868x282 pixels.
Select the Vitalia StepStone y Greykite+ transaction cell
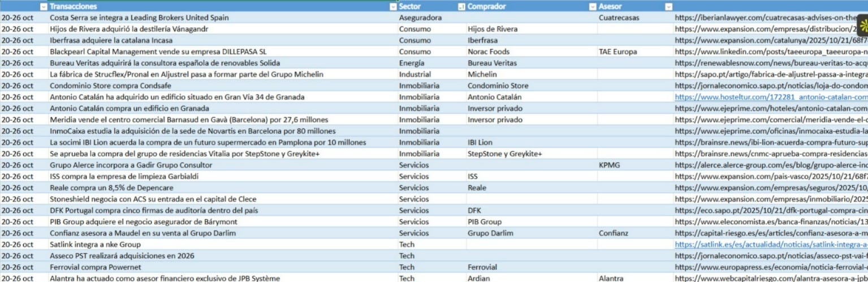pyautogui.click(x=223, y=153)
